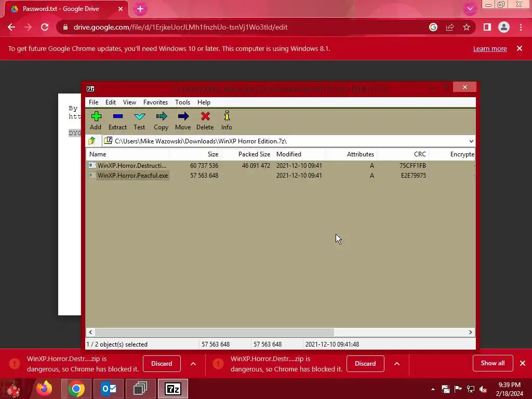Click size value 60 737 536
This screenshot has height=399, width=532.
pos(204,166)
